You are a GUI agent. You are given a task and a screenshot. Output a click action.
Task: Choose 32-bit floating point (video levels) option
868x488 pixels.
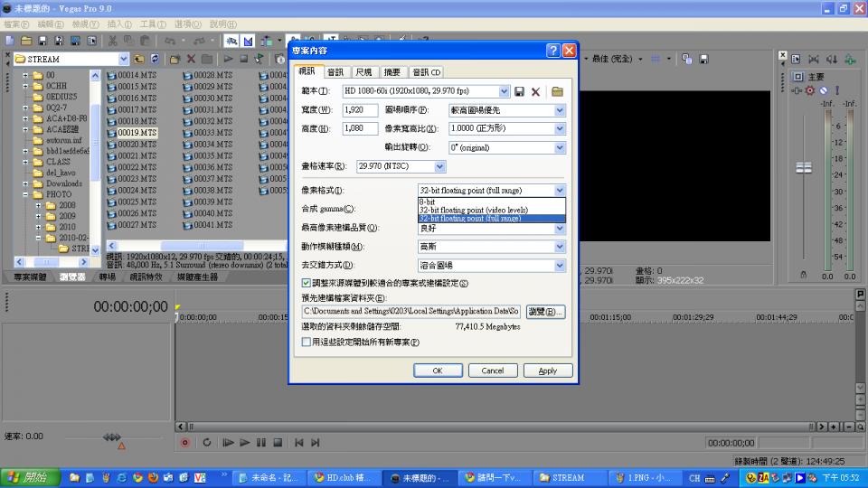(474, 210)
